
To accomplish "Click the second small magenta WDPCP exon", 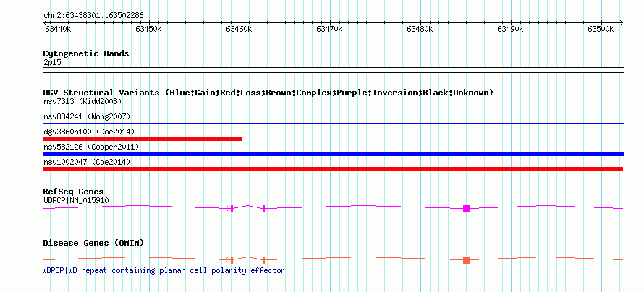I will pyautogui.click(x=263, y=209).
